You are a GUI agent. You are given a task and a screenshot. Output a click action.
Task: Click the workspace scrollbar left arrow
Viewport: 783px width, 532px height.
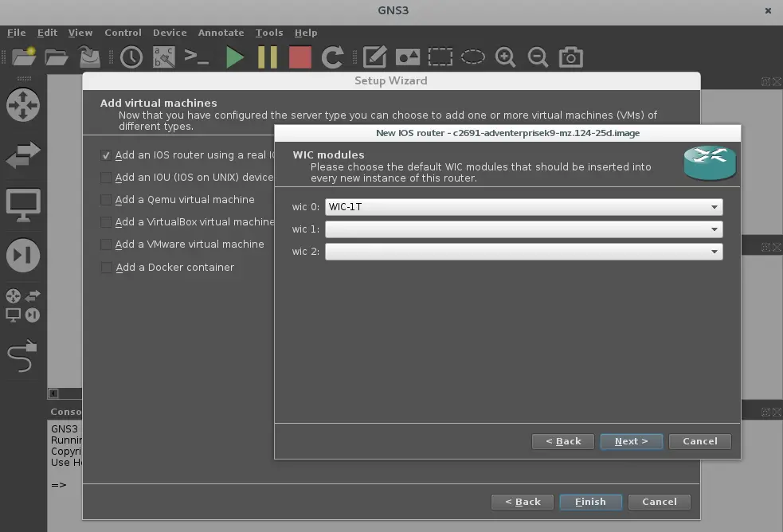click(x=53, y=393)
